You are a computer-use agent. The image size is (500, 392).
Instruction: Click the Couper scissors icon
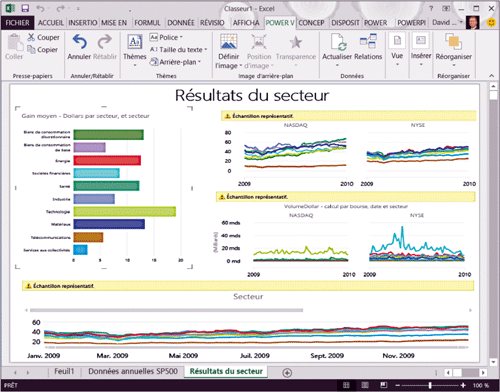tap(31, 37)
